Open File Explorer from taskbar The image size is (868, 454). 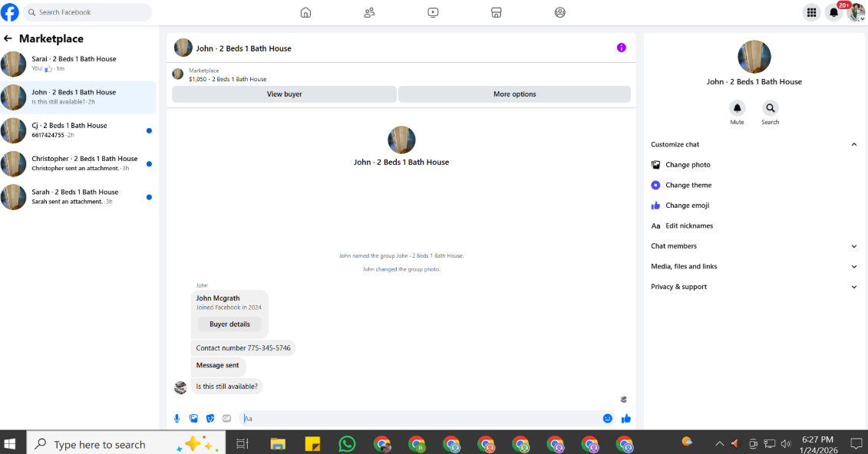(277, 444)
